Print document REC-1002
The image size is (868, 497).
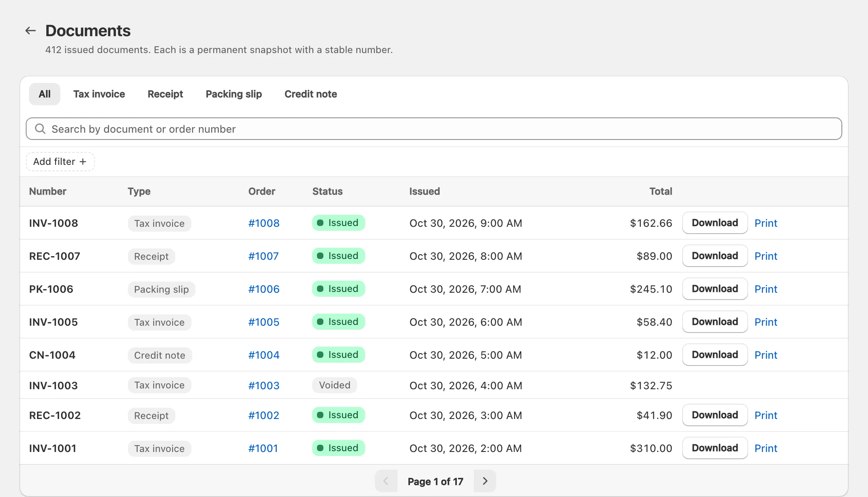766,415
